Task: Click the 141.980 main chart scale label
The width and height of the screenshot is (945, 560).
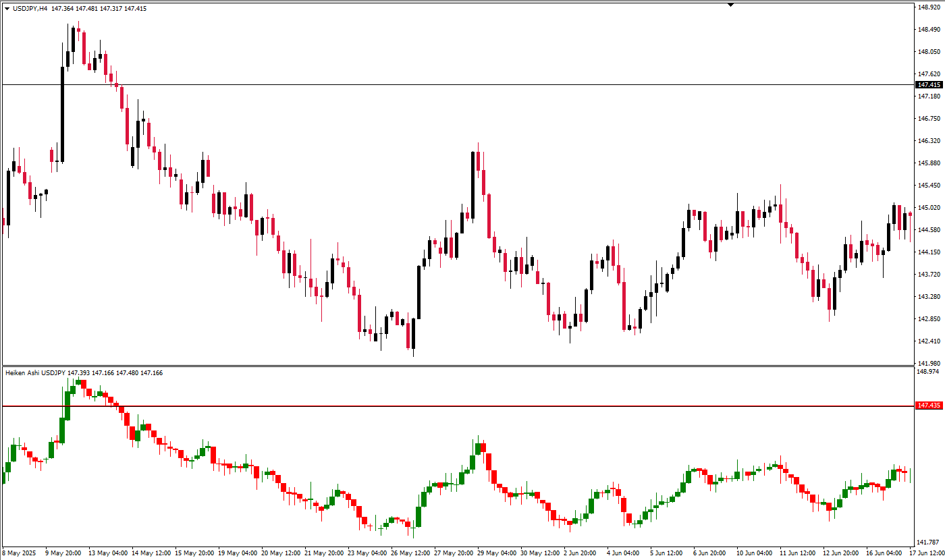Action: [x=929, y=364]
